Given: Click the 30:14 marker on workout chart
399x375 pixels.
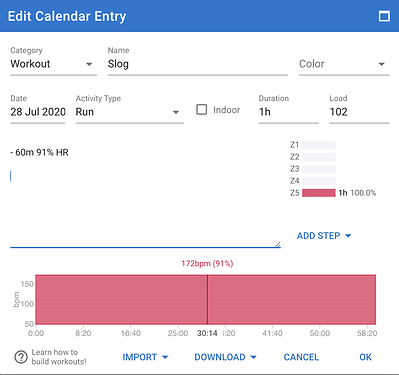Looking at the screenshot, I should point(207,333).
